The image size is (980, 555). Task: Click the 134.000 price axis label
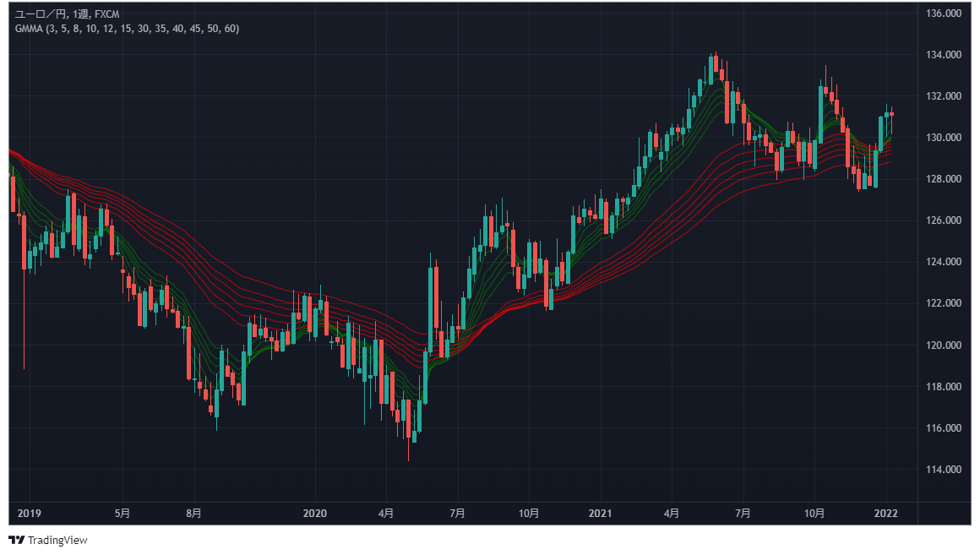click(945, 55)
